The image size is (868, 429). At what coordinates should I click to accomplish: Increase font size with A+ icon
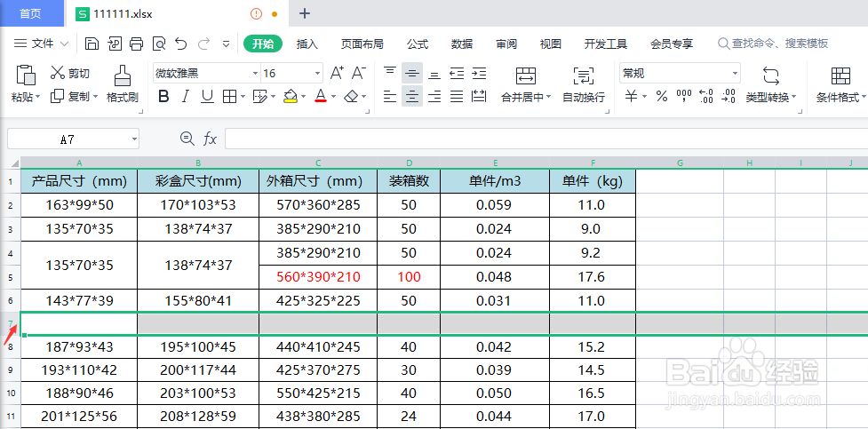[337, 73]
